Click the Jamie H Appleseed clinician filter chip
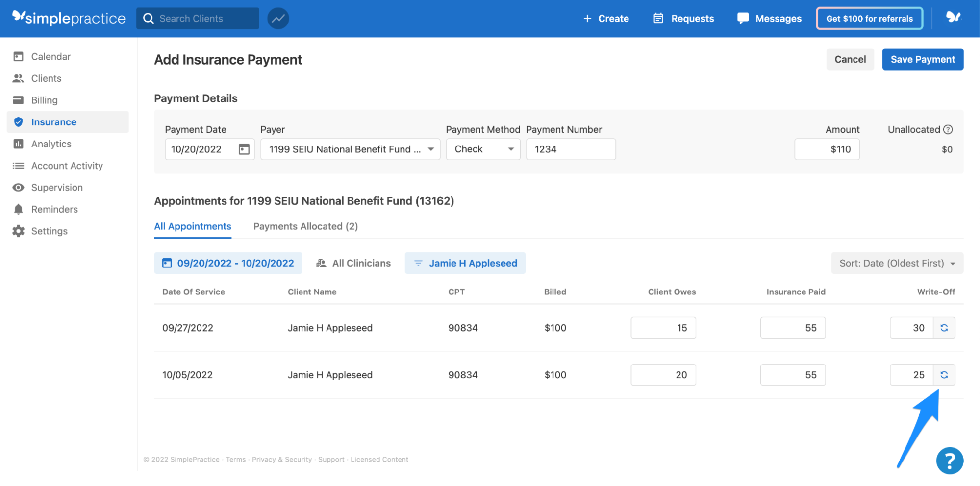 (465, 263)
